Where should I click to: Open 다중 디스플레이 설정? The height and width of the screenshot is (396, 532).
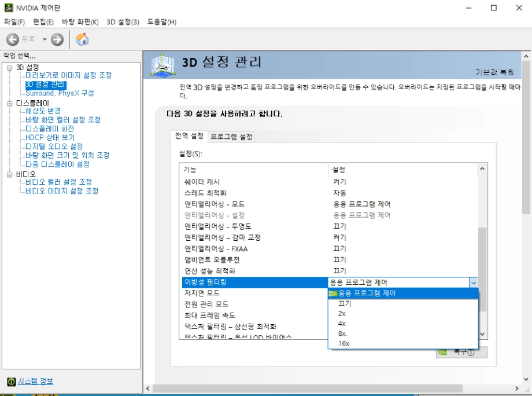(58, 164)
